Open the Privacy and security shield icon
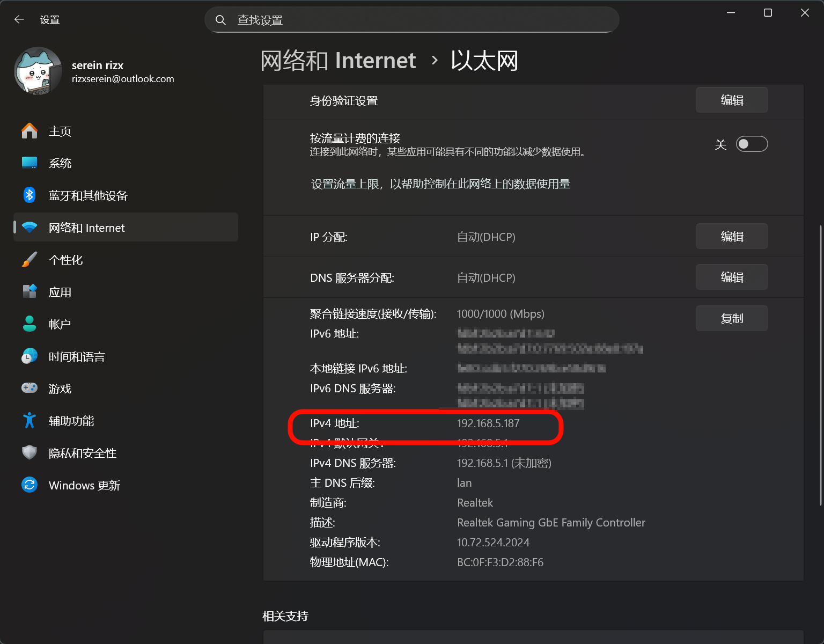 (30, 453)
